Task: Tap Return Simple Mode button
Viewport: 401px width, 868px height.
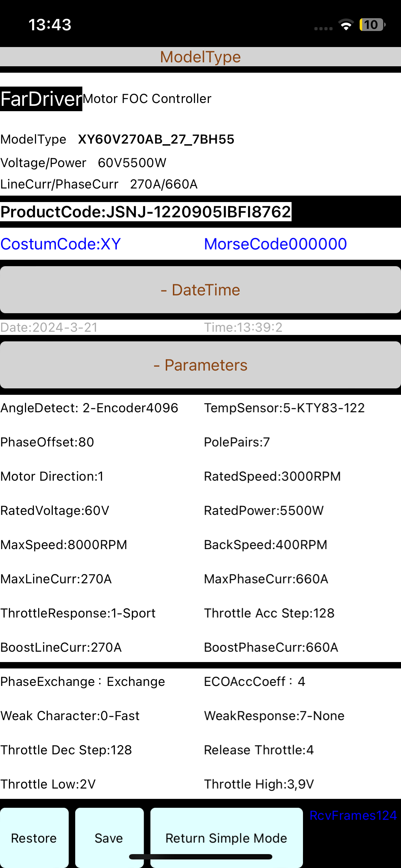Action: (x=226, y=838)
